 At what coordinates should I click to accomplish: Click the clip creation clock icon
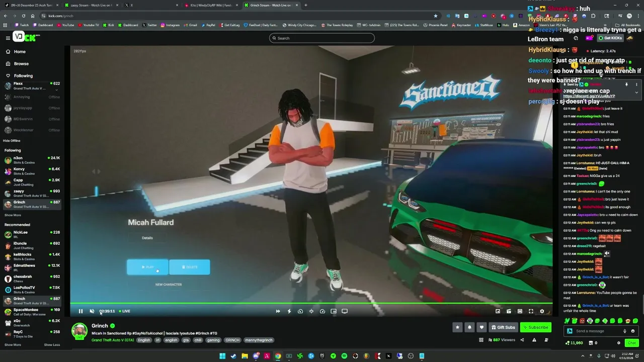pos(300,311)
